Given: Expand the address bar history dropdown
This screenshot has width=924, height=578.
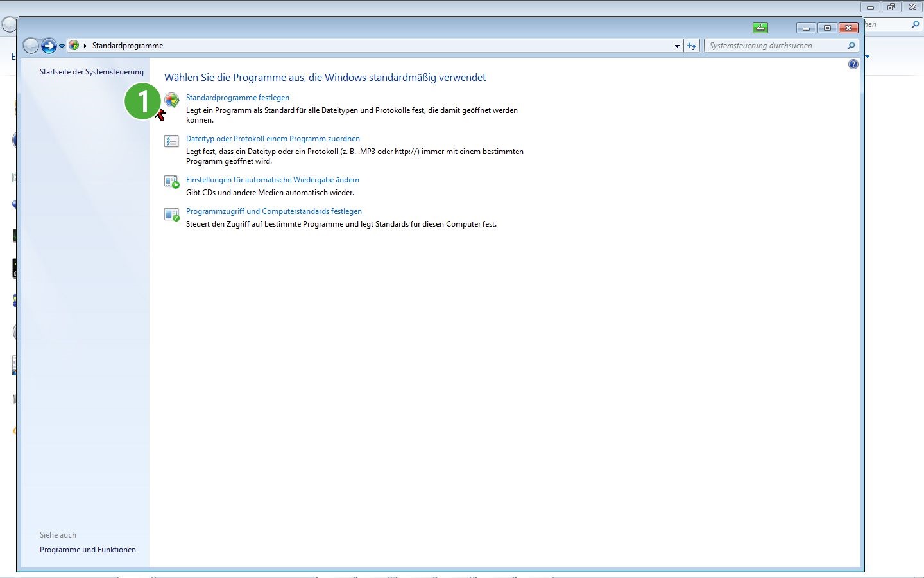Looking at the screenshot, I should 676,46.
